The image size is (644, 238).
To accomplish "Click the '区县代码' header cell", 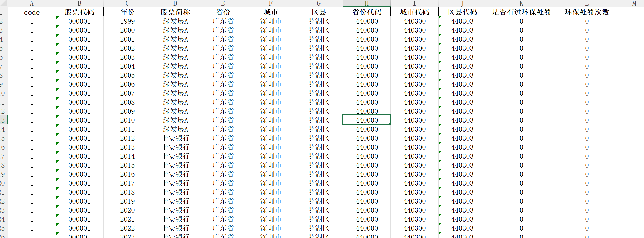I will coord(462,12).
